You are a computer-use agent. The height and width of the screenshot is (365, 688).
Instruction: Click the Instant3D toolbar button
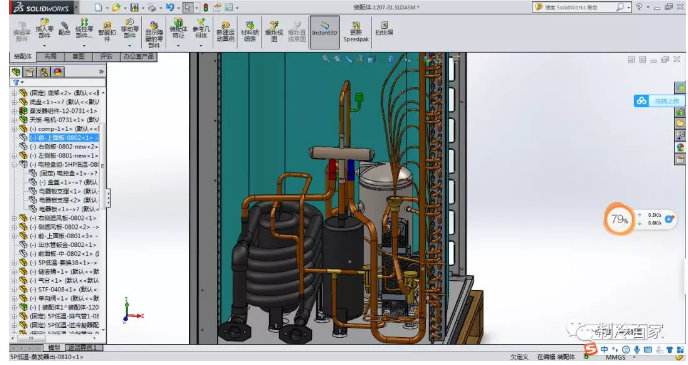click(x=325, y=32)
